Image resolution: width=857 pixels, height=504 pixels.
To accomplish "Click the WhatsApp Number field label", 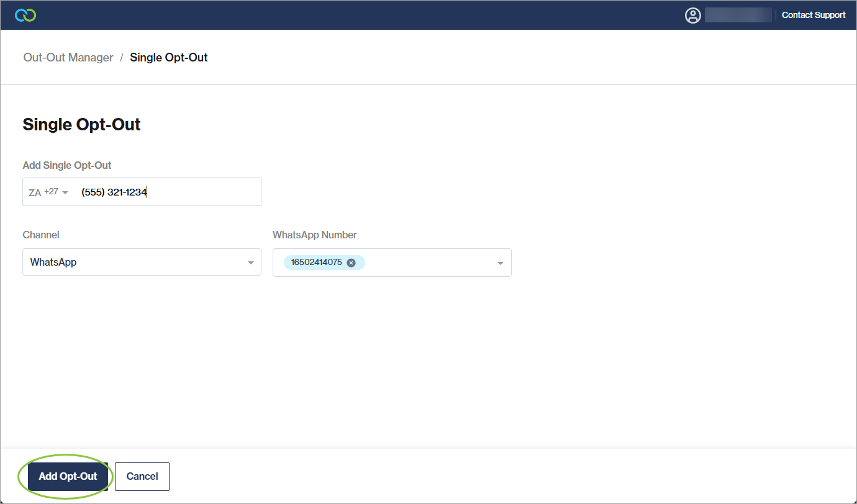I will coord(314,235).
